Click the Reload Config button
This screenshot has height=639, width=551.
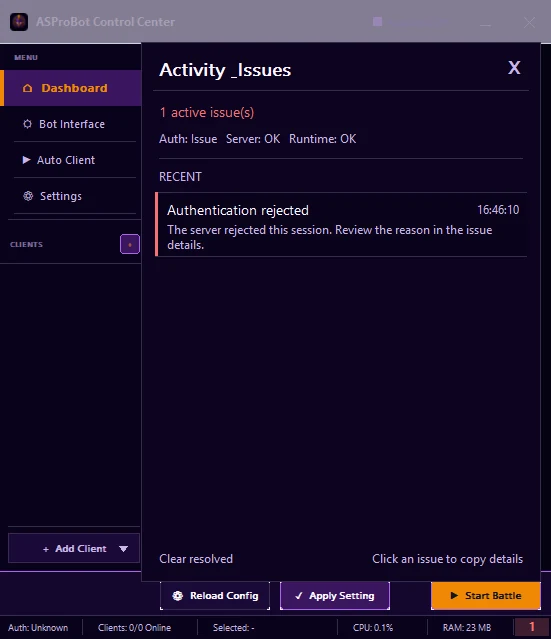tap(215, 596)
